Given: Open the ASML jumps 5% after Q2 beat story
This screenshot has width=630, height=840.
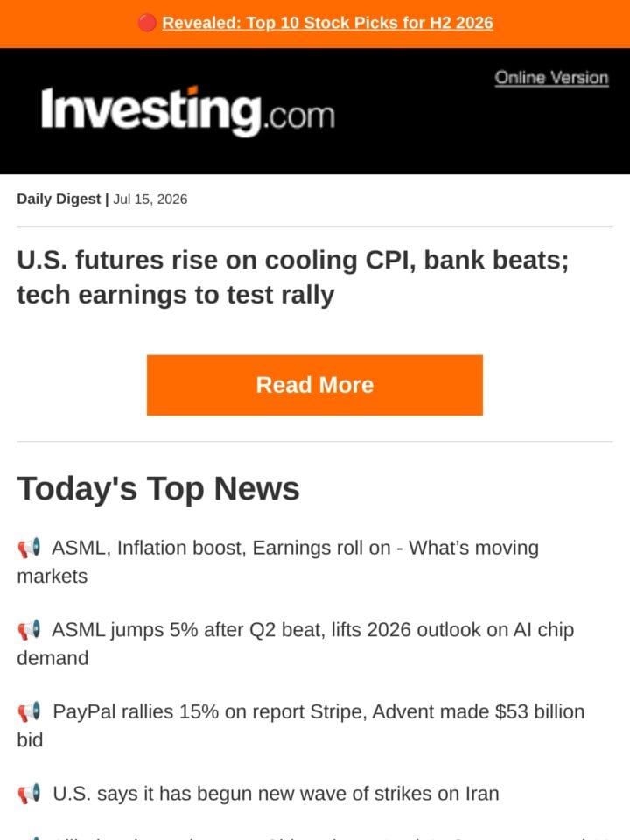Looking at the screenshot, I should pos(295,644).
